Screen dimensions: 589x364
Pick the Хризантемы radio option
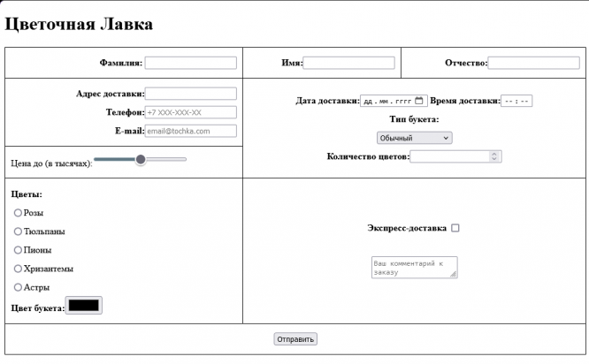coord(18,269)
